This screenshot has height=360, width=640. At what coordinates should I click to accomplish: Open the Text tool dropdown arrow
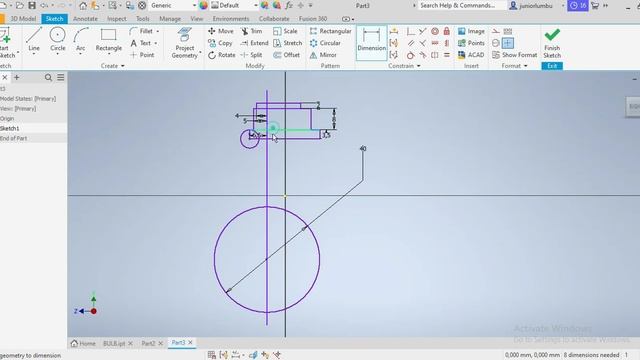[x=156, y=43]
